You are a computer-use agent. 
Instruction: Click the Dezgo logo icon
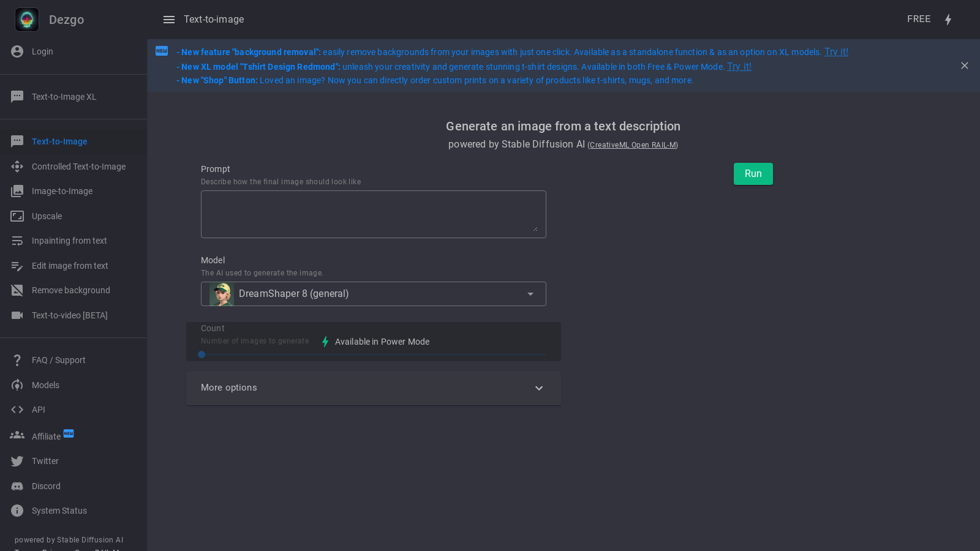pyautogui.click(x=27, y=20)
